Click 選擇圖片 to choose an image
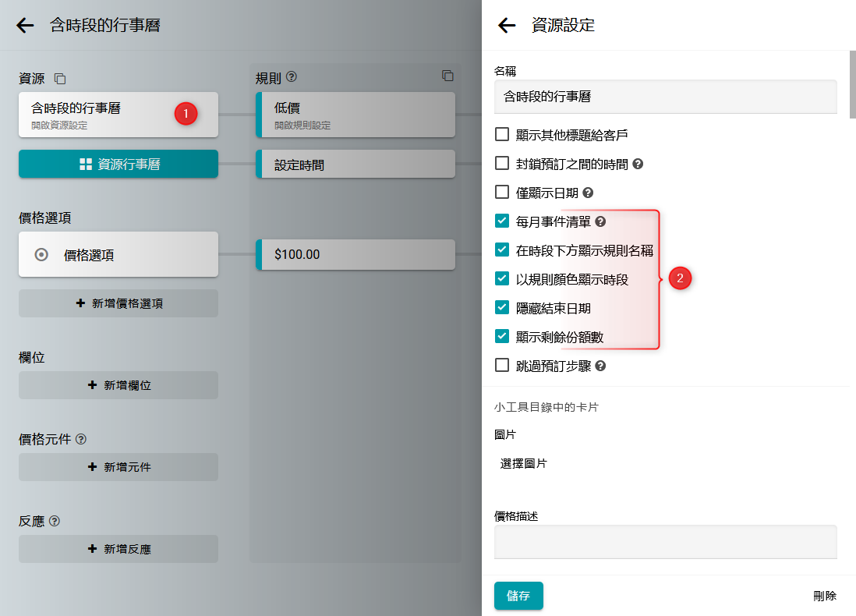Viewport: 856px width, 616px height. [524, 463]
